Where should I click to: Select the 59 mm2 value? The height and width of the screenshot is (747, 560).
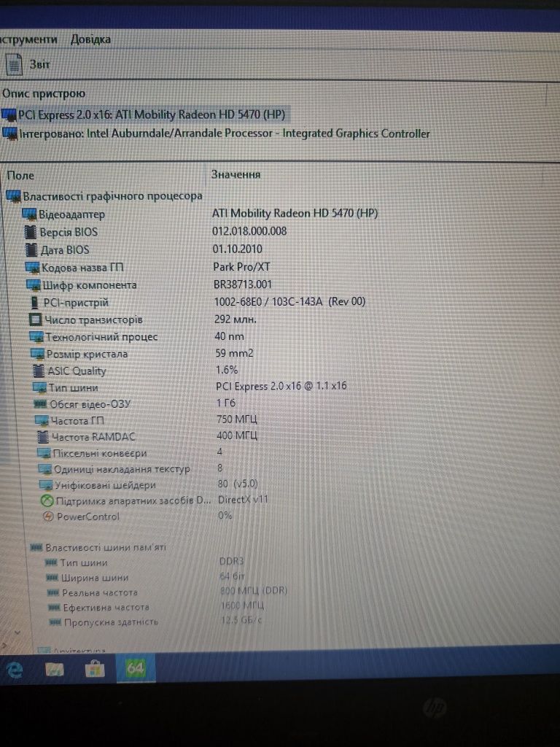[234, 353]
